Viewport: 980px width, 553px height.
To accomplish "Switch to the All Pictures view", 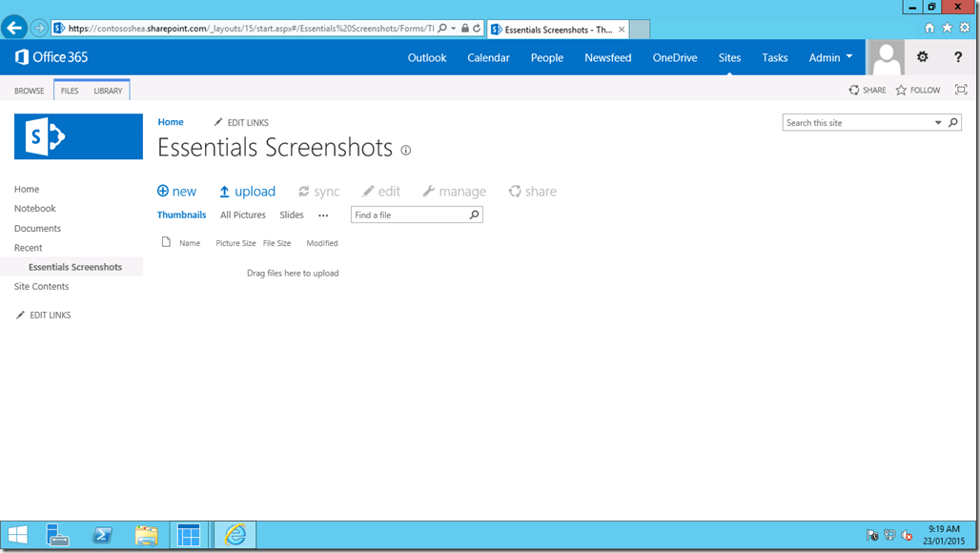I will [x=242, y=215].
